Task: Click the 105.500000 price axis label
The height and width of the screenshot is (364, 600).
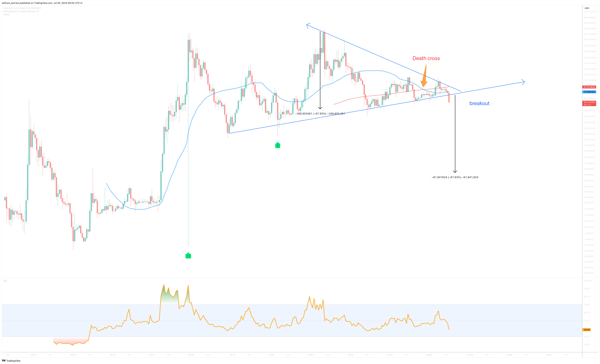Action: [x=590, y=80]
